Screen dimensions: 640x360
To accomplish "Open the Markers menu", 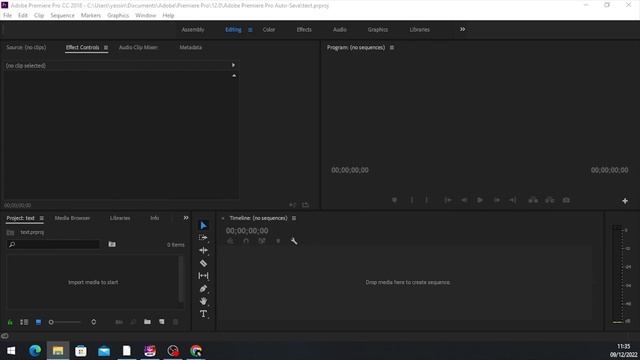I will [x=91, y=16].
